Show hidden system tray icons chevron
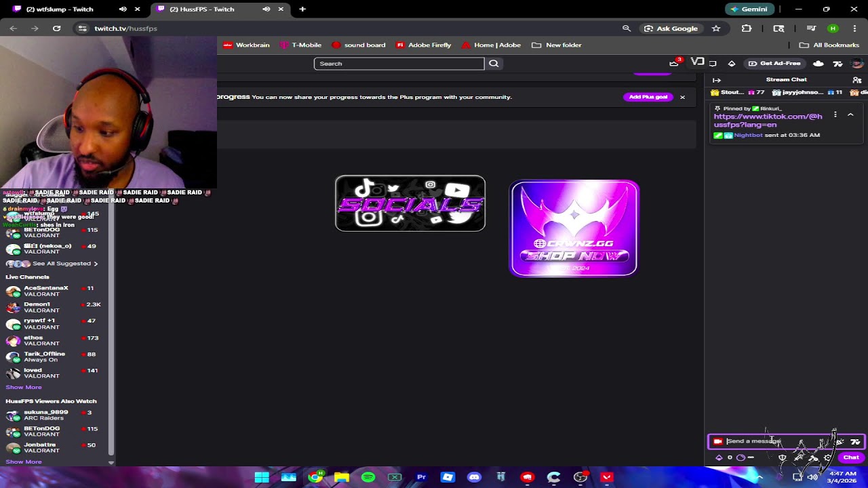This screenshot has height=488, width=868. [759, 477]
